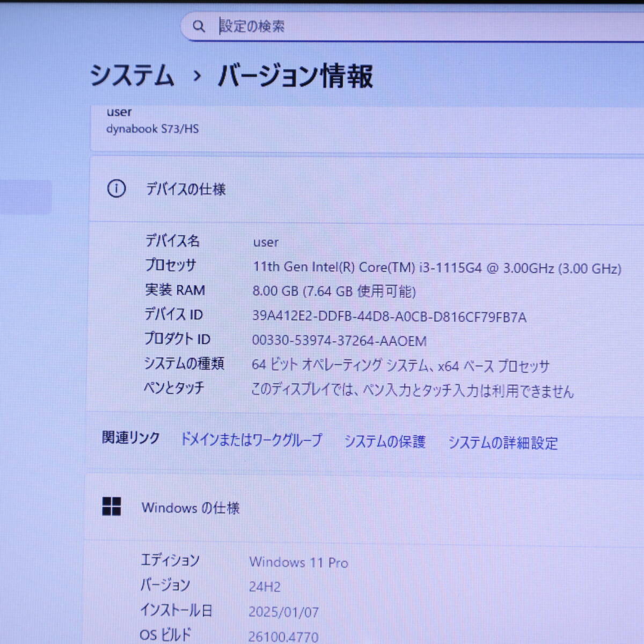Focus the 設定の検索 search field
This screenshot has height=644, width=644.
click(413, 26)
